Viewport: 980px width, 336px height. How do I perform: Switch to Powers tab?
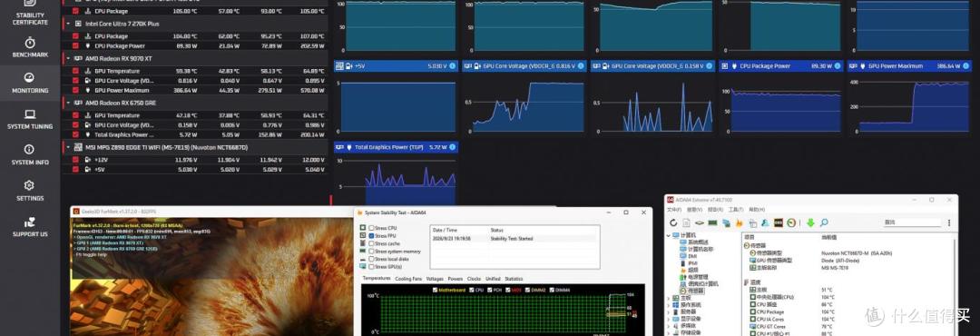click(455, 279)
